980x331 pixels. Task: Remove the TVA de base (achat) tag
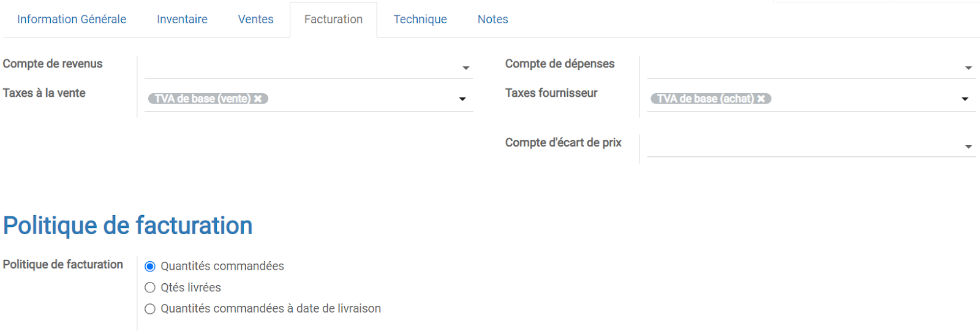pyautogui.click(x=761, y=99)
